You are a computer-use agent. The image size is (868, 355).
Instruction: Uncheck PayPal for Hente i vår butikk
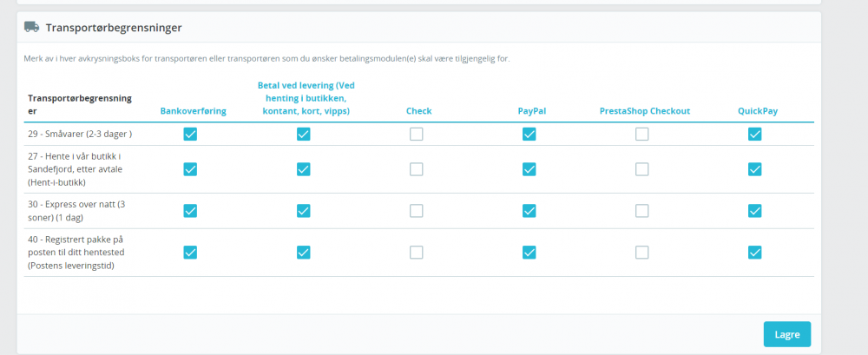pos(529,169)
